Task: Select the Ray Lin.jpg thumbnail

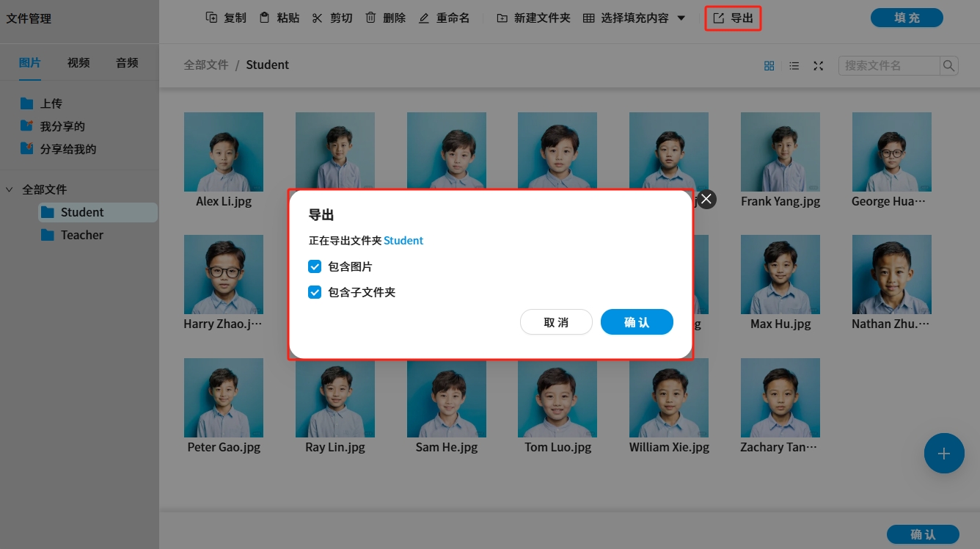Action: click(x=335, y=398)
